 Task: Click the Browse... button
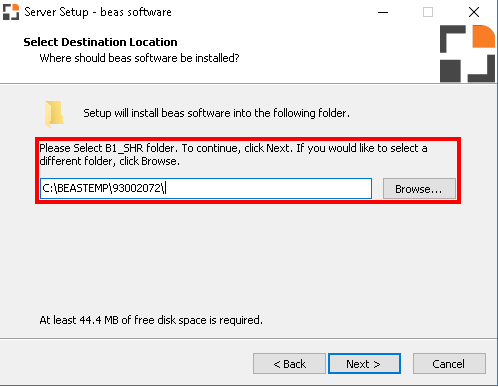coord(419,189)
